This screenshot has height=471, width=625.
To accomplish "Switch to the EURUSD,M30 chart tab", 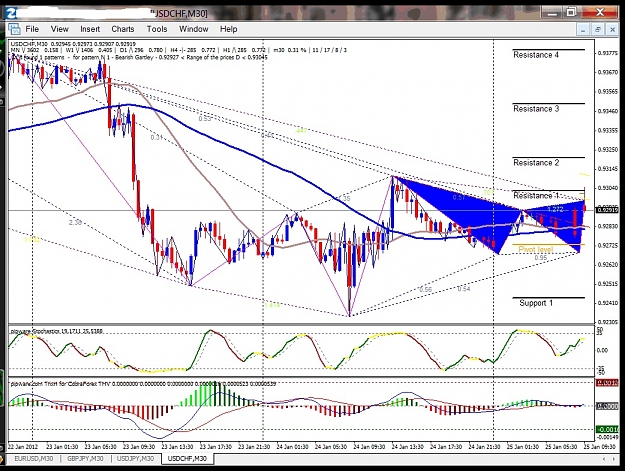I will pos(33,459).
